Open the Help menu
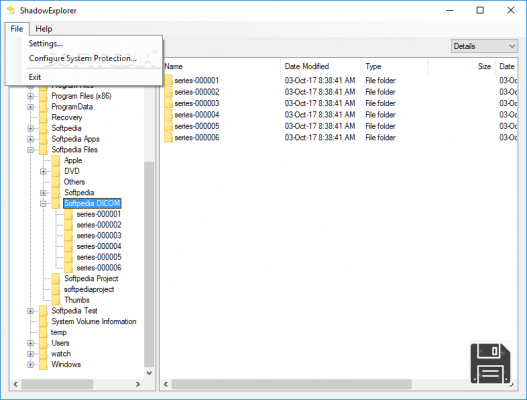527x400 pixels. 44,29
